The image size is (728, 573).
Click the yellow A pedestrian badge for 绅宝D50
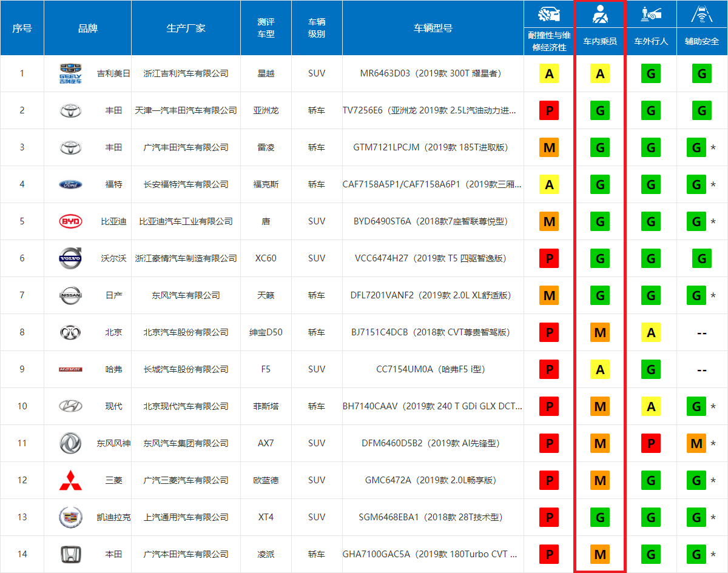click(651, 333)
